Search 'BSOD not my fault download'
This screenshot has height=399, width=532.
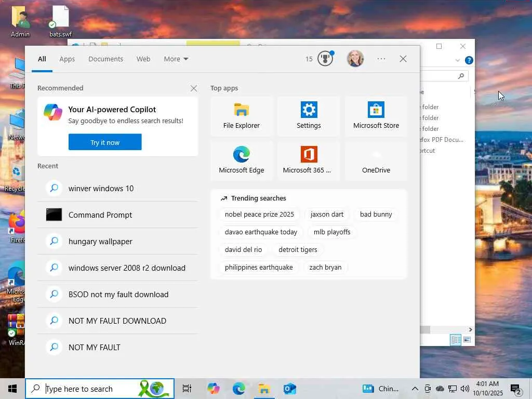[x=117, y=294]
